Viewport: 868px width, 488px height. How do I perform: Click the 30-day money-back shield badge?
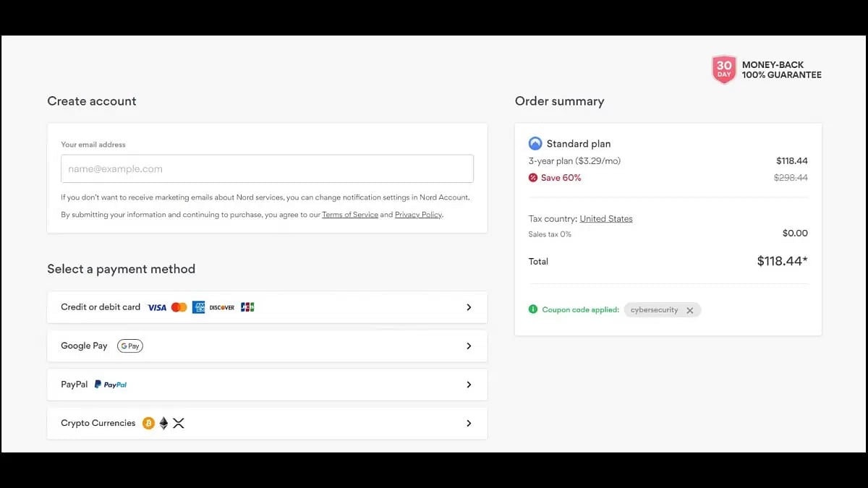[x=724, y=70]
